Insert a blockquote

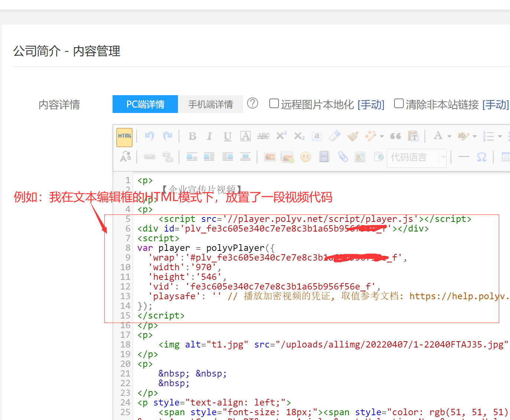(396, 136)
